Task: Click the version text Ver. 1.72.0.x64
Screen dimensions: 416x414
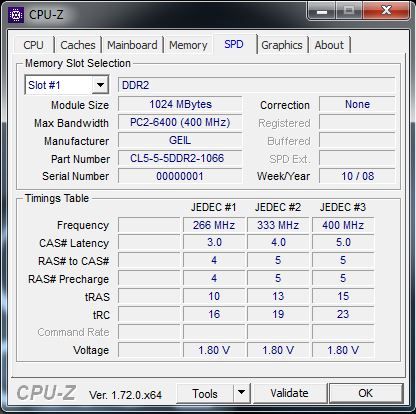Action: (x=125, y=395)
